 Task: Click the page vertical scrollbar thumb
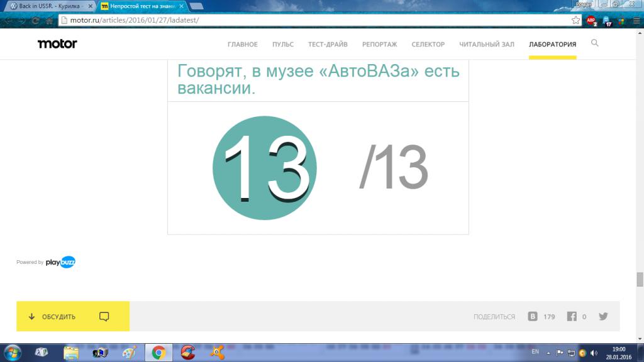coord(640,280)
